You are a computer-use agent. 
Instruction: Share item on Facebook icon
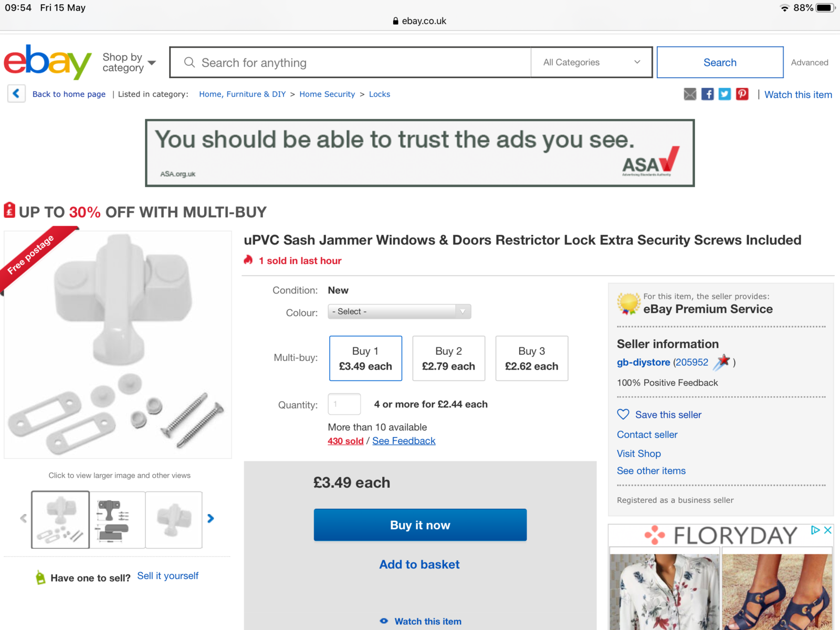(x=707, y=94)
